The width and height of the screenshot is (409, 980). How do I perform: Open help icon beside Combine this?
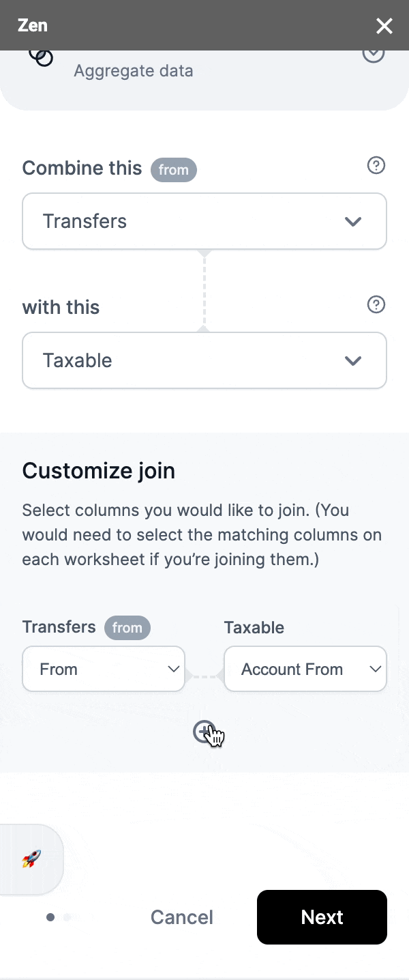pos(376,165)
